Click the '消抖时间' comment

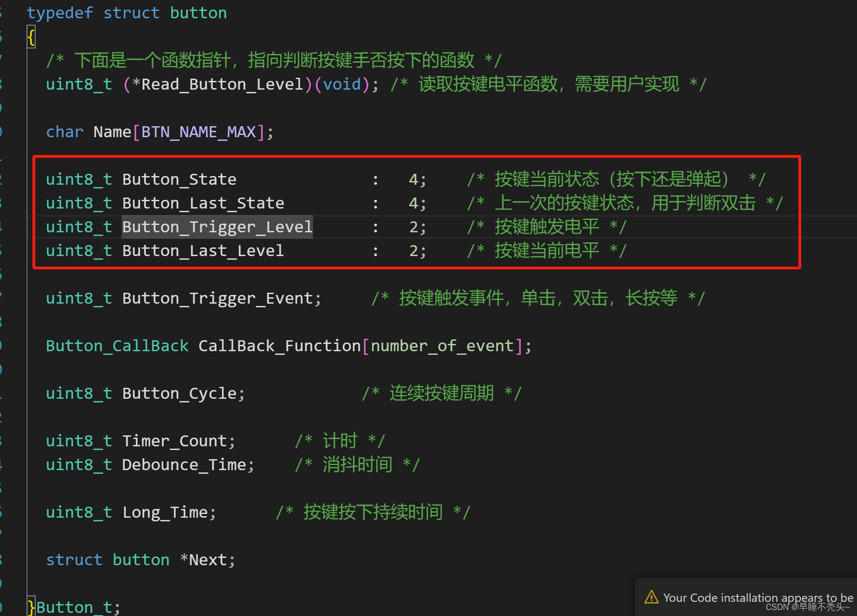357,465
